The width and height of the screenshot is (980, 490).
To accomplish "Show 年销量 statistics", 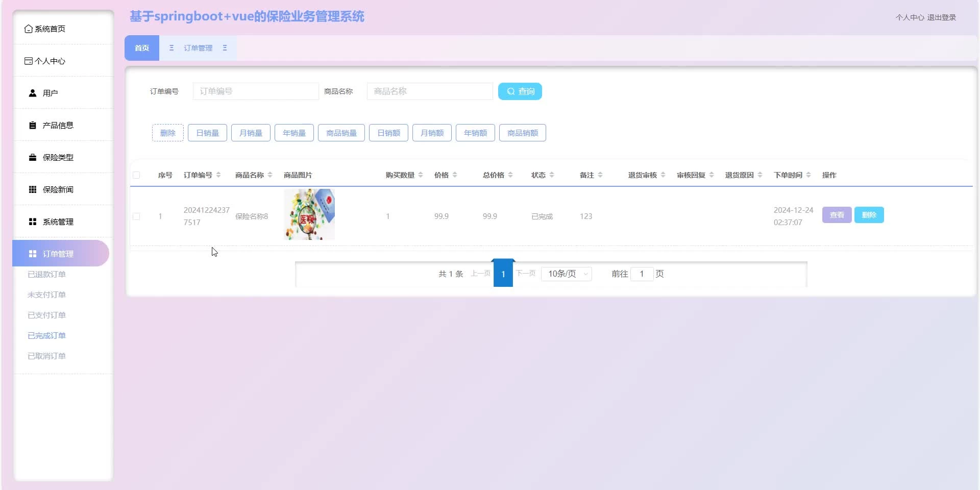I will [294, 133].
